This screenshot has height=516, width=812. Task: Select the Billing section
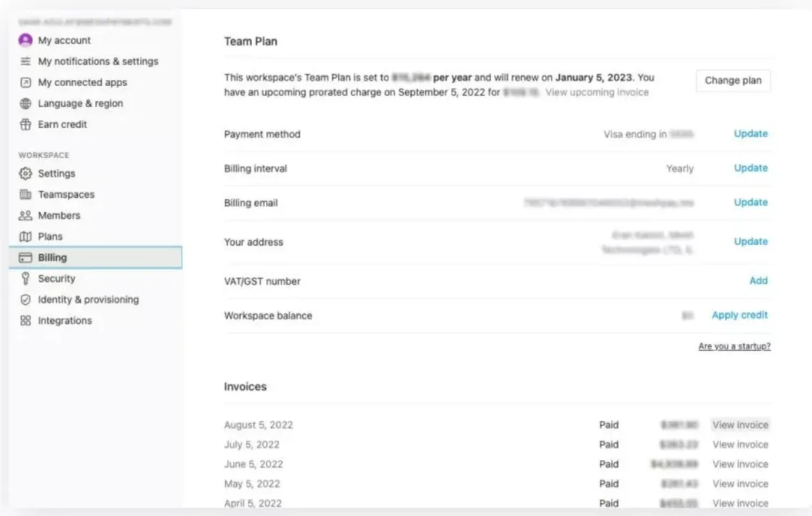95,258
